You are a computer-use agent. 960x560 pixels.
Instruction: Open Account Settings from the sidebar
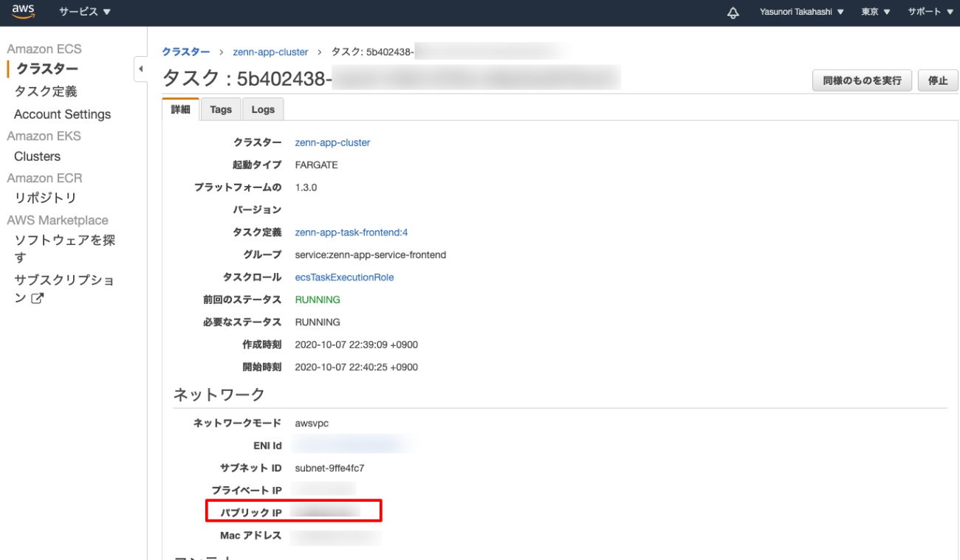point(62,114)
